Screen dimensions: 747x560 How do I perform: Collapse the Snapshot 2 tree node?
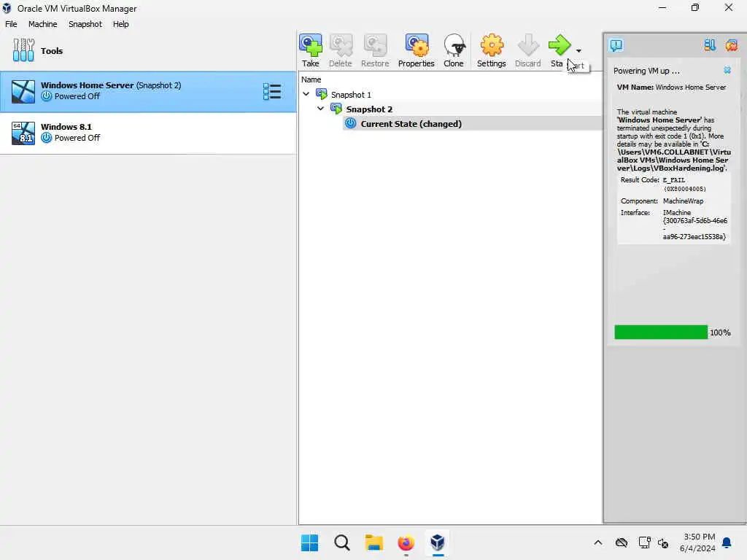pyautogui.click(x=321, y=109)
